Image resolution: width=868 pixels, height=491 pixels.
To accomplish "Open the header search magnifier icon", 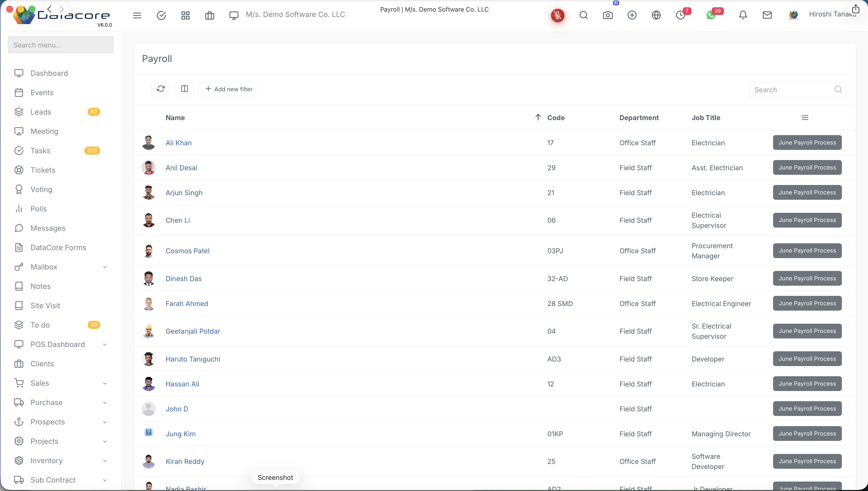I will [x=584, y=15].
